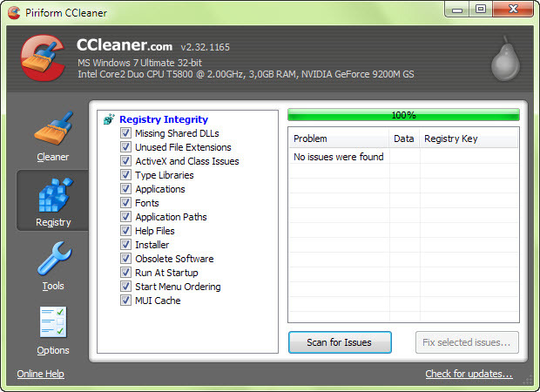Image resolution: width=540 pixels, height=392 pixels.
Task: Toggle MUI Cache checkbox
Action: point(125,301)
